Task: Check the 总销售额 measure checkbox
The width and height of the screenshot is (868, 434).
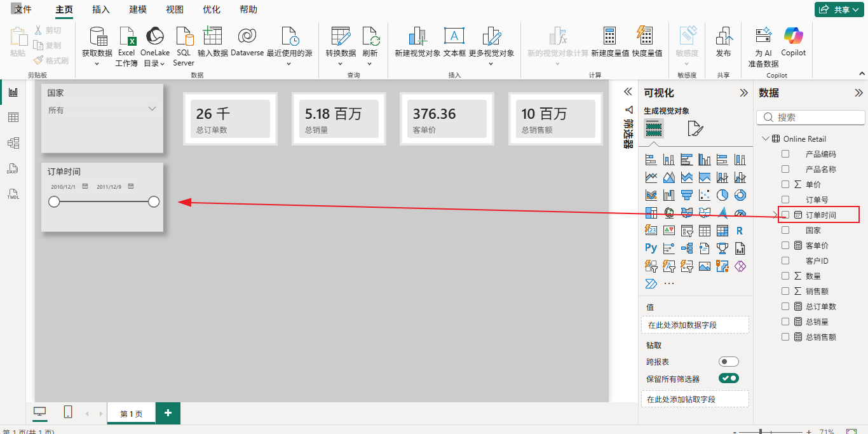Action: pyautogui.click(x=785, y=337)
